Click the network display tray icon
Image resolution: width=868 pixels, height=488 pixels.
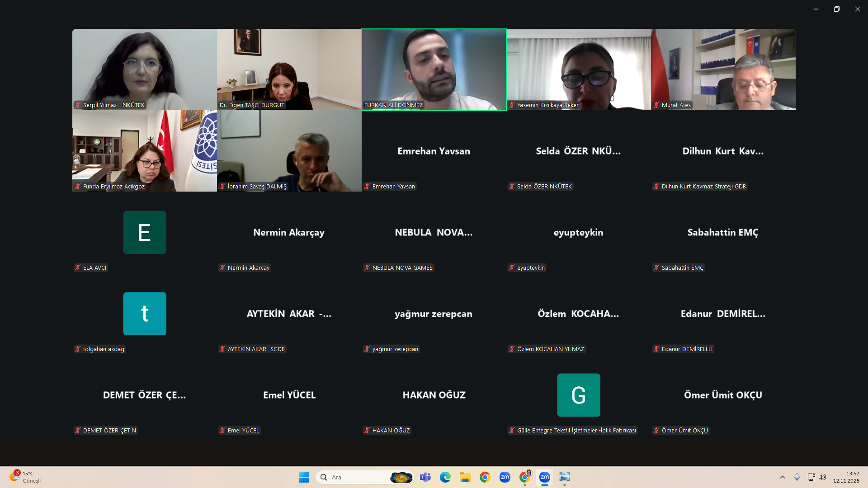tap(811, 477)
